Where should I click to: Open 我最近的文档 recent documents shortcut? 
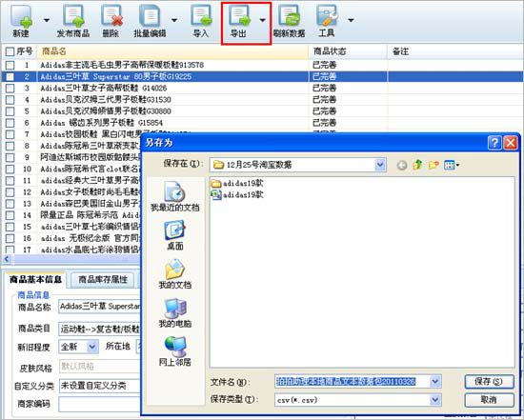pos(174,196)
